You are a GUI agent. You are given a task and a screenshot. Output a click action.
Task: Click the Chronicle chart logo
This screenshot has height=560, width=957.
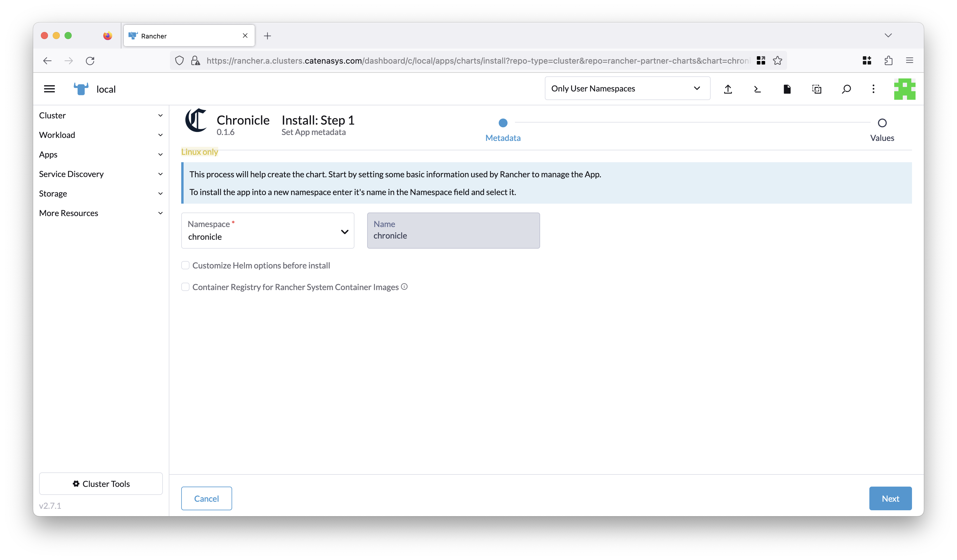point(196,120)
